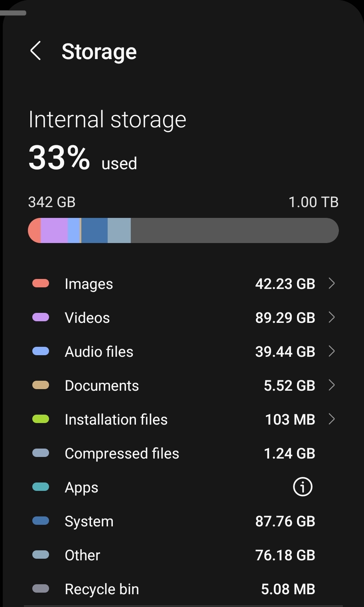
Task: Click the red Images category icon
Action: tap(40, 283)
